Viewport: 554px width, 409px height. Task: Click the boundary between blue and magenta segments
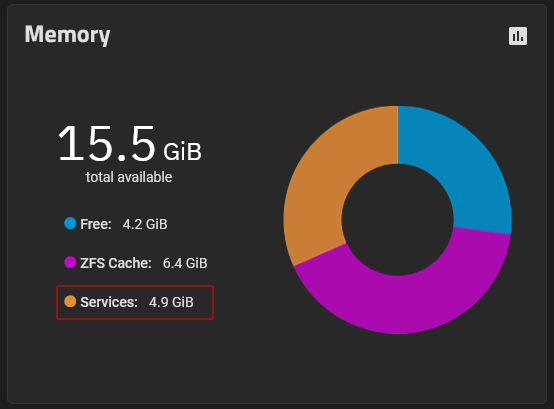pyautogui.click(x=482, y=230)
